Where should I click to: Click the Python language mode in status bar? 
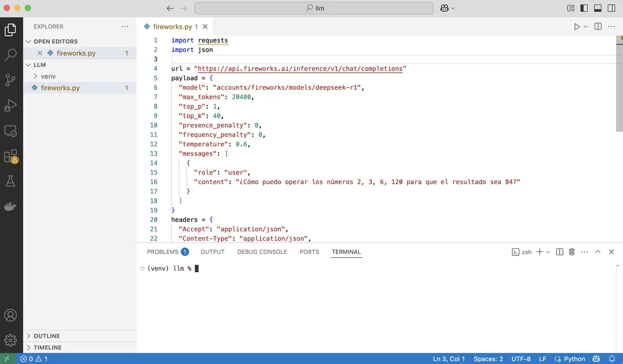(570, 359)
